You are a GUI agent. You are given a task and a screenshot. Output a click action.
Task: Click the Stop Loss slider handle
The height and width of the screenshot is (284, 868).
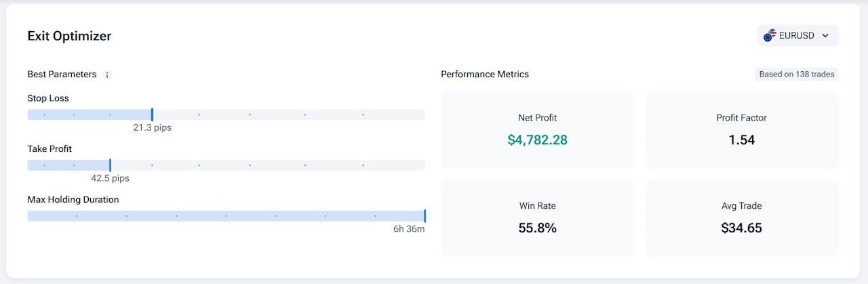(152, 115)
